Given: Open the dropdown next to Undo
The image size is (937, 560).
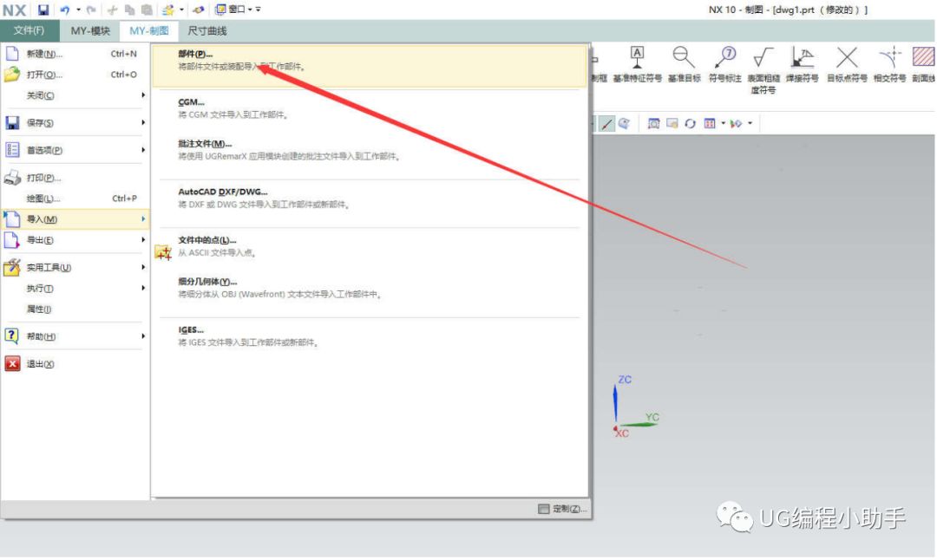Looking at the screenshot, I should (x=78, y=10).
